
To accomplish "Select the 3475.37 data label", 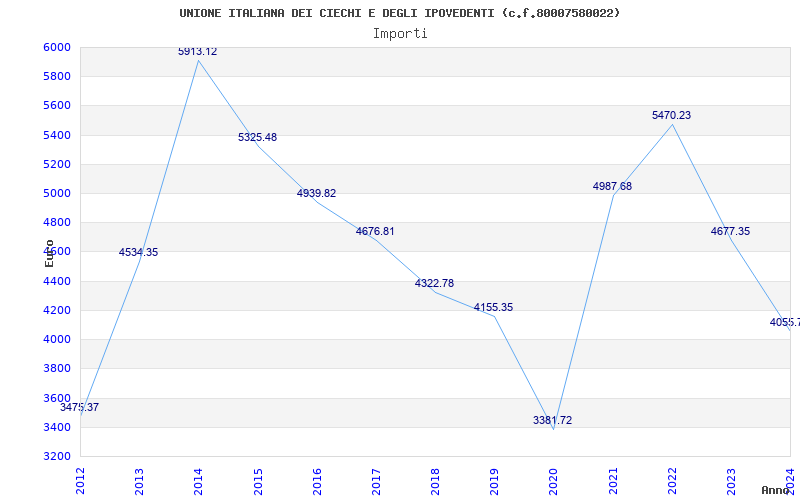I will [79, 407].
